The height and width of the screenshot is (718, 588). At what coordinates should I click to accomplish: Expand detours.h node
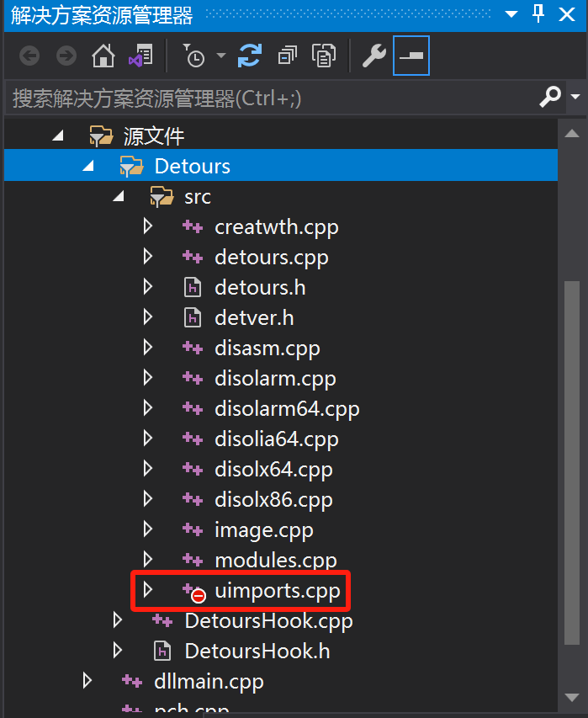click(x=148, y=287)
